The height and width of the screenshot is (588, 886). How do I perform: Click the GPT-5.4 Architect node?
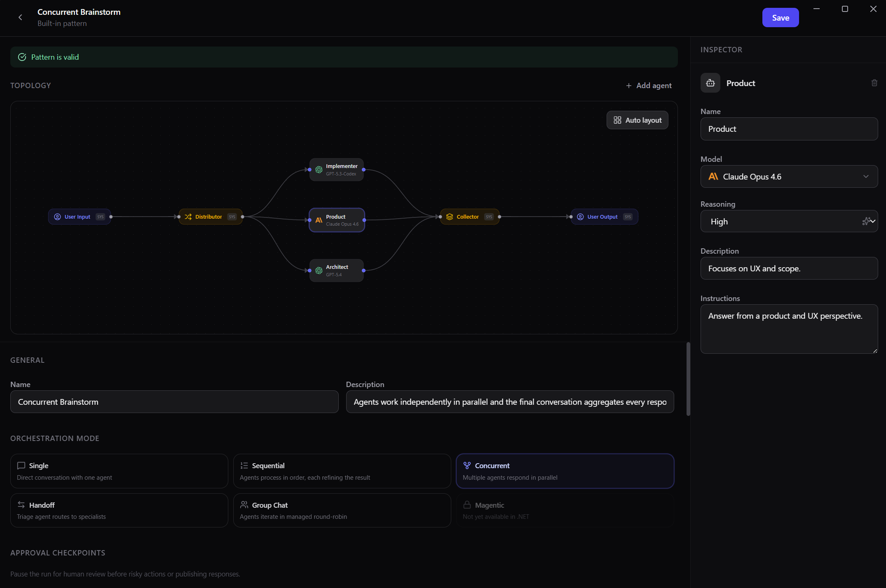pos(336,270)
